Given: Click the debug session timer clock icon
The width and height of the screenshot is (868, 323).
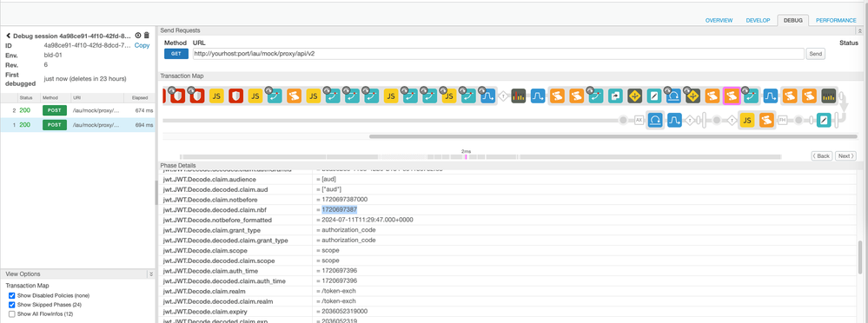Looking at the screenshot, I should tap(138, 36).
